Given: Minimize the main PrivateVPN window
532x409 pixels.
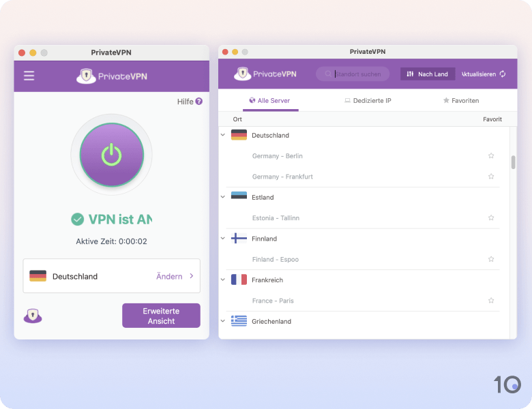Looking at the screenshot, I should point(33,52).
